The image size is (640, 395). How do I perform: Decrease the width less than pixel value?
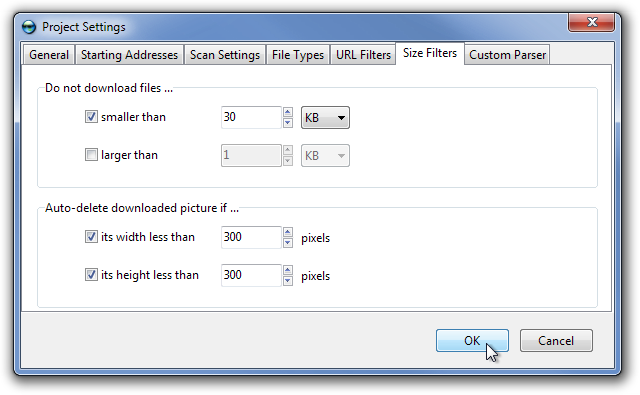tap(288, 242)
